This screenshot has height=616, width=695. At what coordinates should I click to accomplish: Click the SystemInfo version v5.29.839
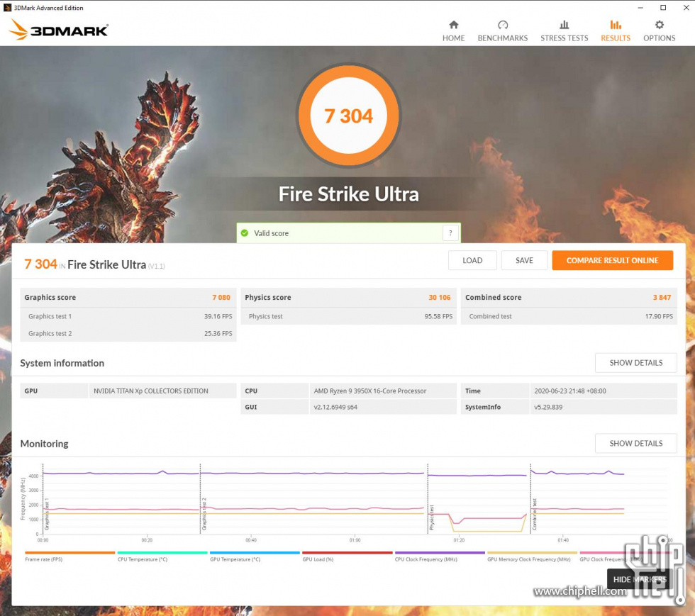(548, 407)
